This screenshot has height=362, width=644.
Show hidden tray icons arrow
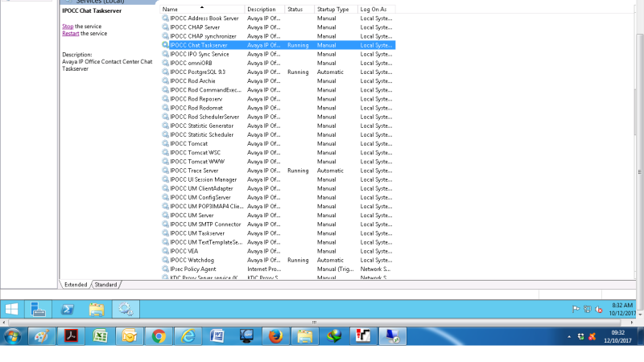click(x=569, y=337)
